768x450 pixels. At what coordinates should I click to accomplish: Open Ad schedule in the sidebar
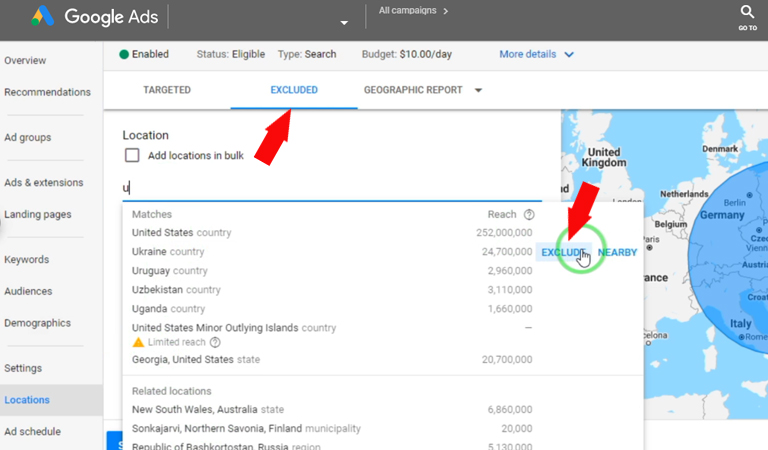pos(32,432)
